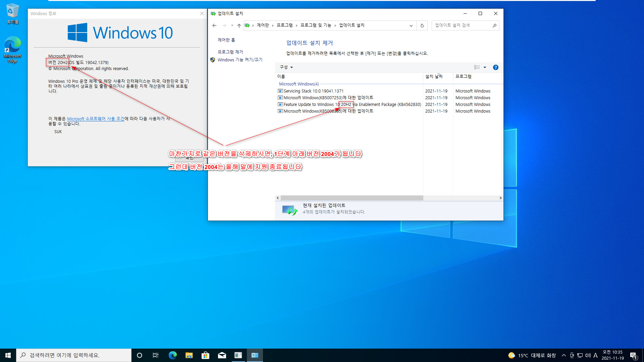Open 프로그램 제거 link
644x362 pixels.
(x=230, y=52)
